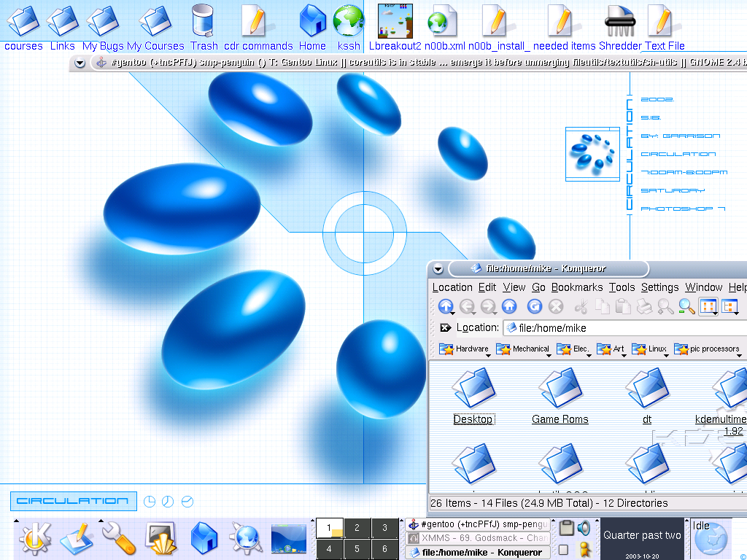
Task: Open the Location menu in Konqueror
Action: pos(452,287)
